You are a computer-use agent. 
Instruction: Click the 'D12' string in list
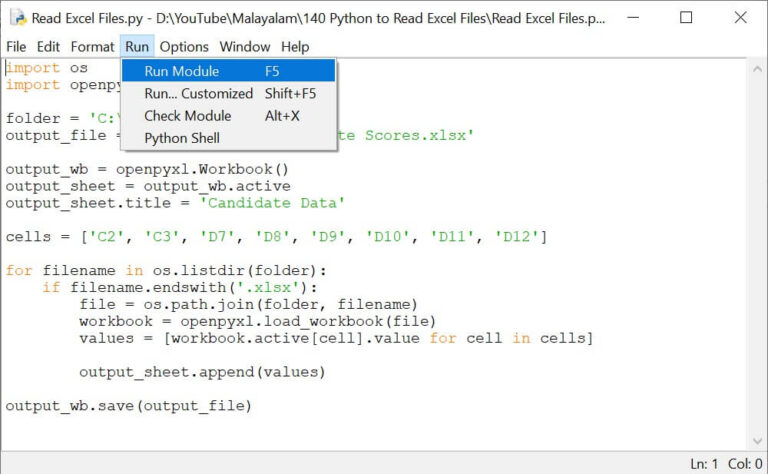coord(516,237)
